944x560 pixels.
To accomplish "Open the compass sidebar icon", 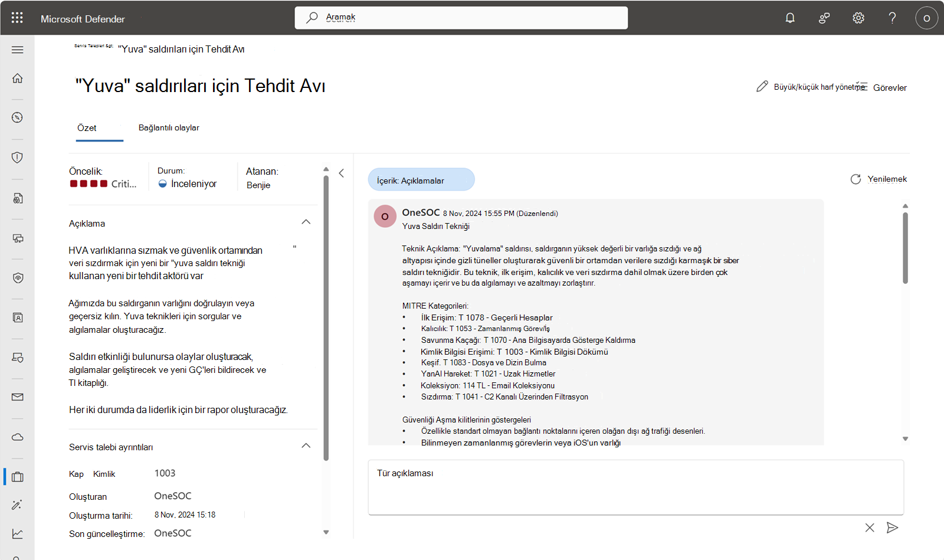I will pos(18,117).
